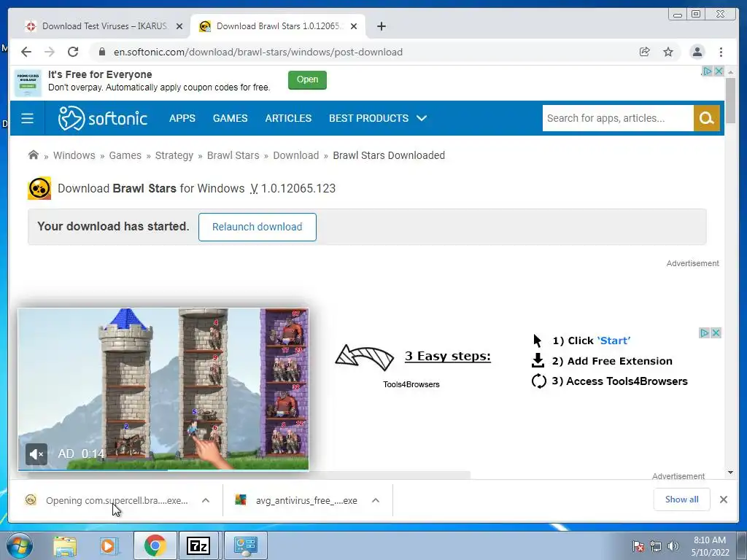Click the tower game video ad
This screenshot has height=560, width=747.
[x=163, y=389]
